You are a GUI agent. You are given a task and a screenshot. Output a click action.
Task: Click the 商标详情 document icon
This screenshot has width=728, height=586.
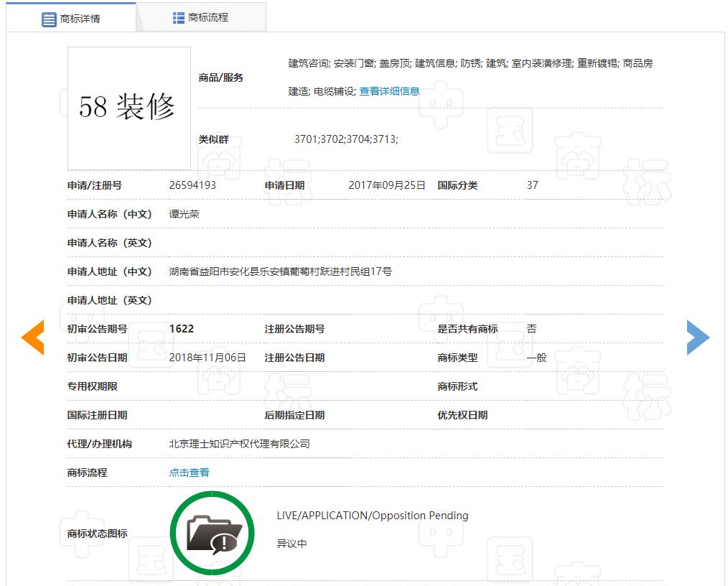[x=49, y=19]
